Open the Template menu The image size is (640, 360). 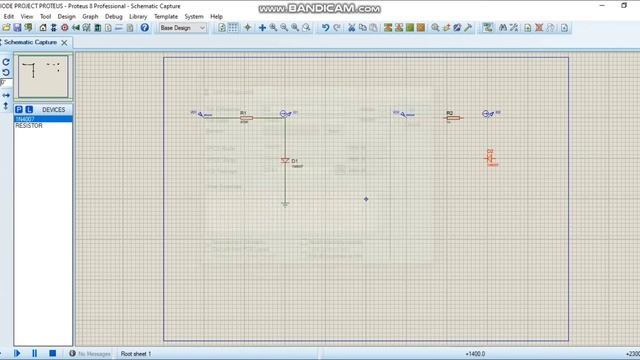pos(166,17)
